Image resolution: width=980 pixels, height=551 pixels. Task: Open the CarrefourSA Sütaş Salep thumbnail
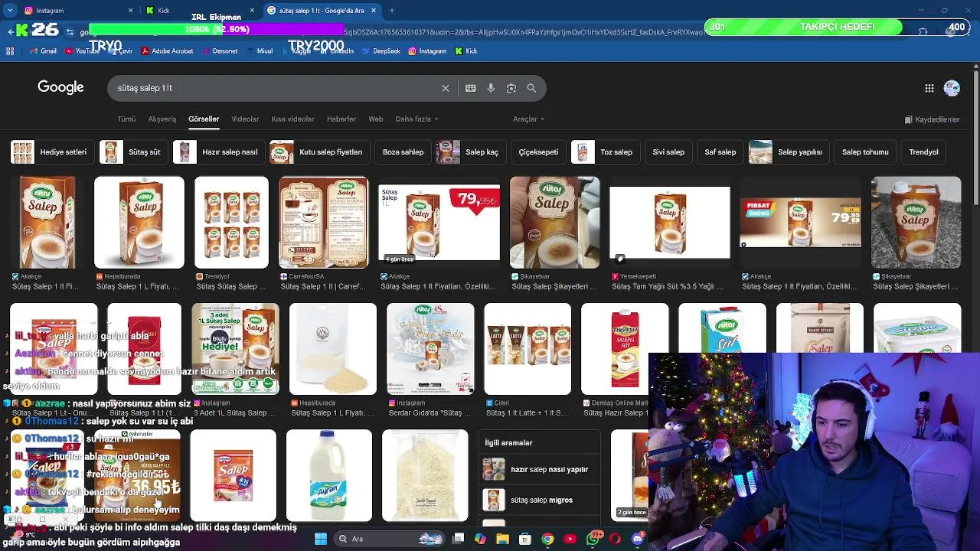click(323, 223)
